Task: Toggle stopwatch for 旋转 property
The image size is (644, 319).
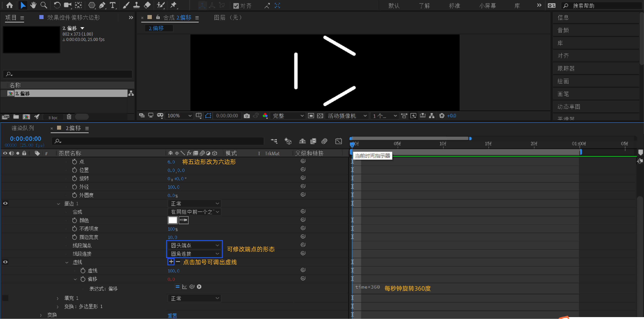Action: tap(74, 179)
